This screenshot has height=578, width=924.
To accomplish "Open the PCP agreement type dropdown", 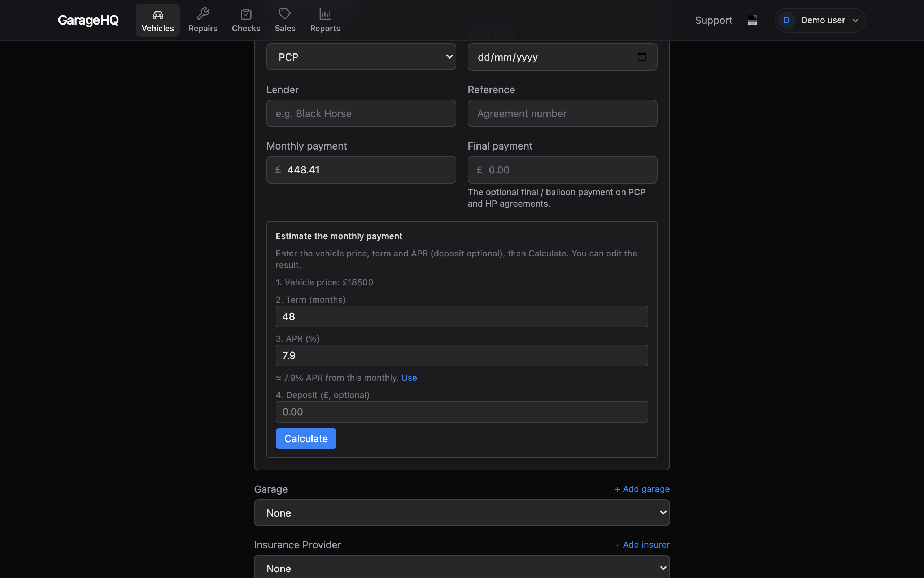I will point(361,57).
